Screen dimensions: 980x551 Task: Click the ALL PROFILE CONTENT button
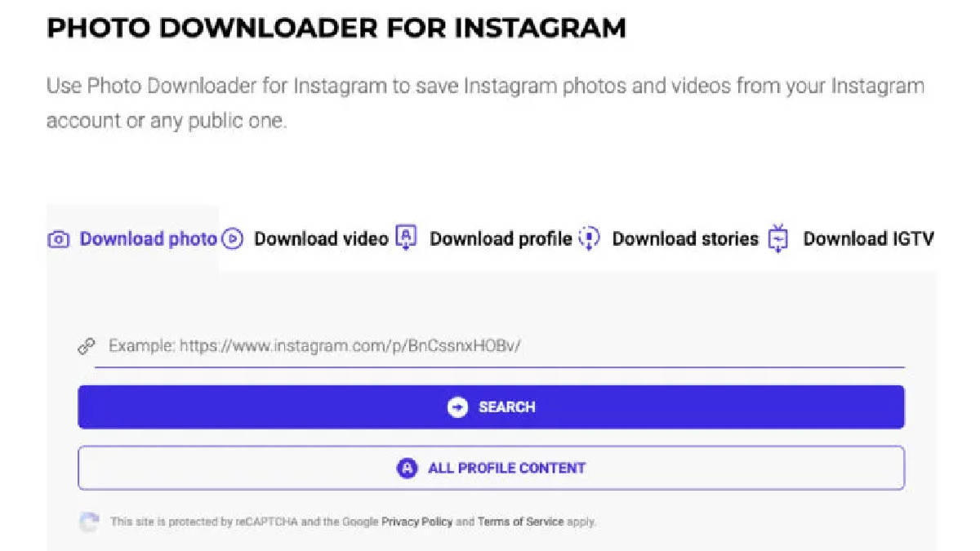(491, 469)
